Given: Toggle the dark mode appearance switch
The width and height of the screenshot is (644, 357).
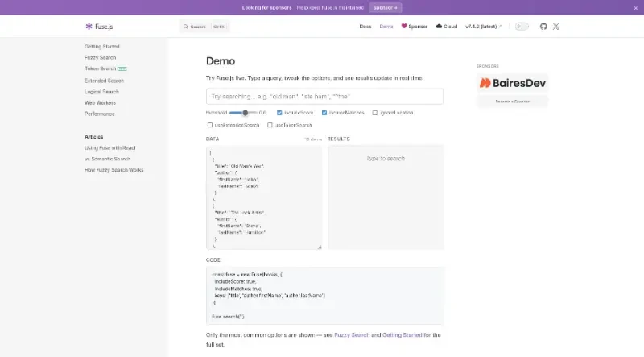Looking at the screenshot, I should click(x=522, y=27).
